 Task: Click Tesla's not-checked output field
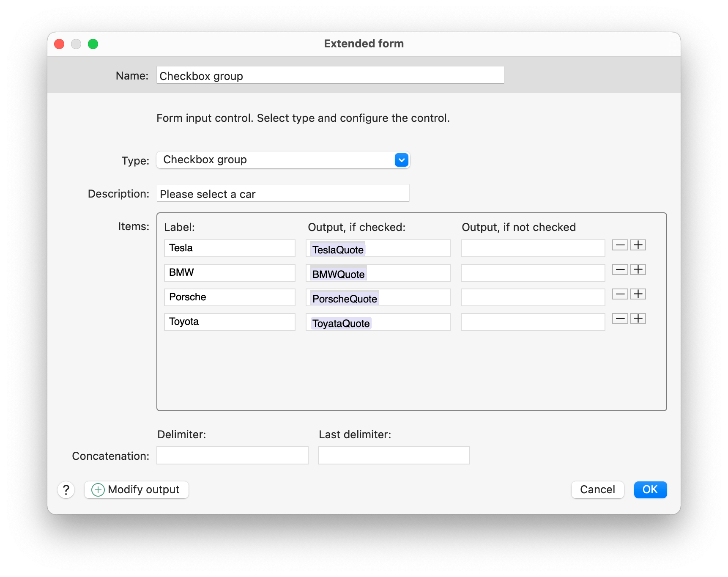[x=533, y=248]
